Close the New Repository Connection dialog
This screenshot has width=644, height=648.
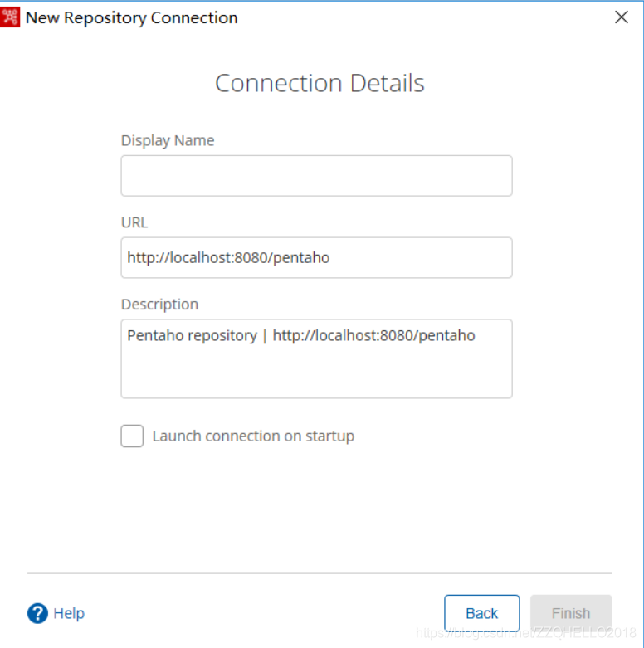[x=622, y=17]
